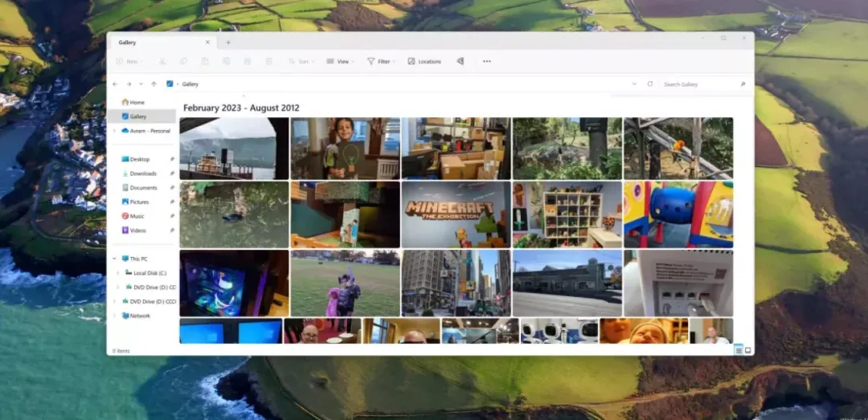Open Downloads quick access folder

click(x=139, y=173)
